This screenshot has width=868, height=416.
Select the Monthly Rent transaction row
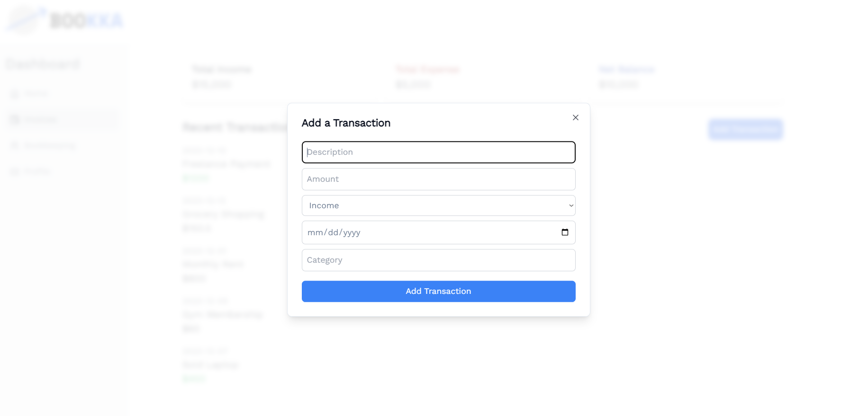click(x=213, y=264)
